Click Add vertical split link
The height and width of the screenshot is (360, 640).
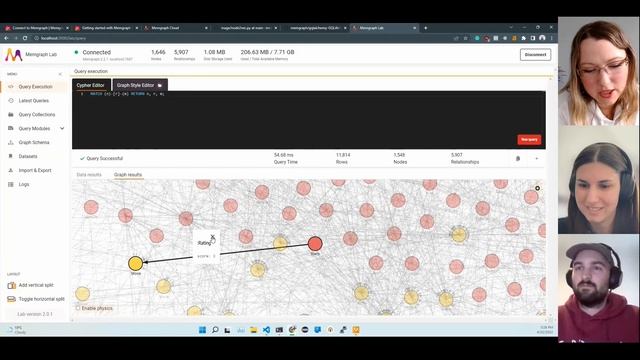36,285
